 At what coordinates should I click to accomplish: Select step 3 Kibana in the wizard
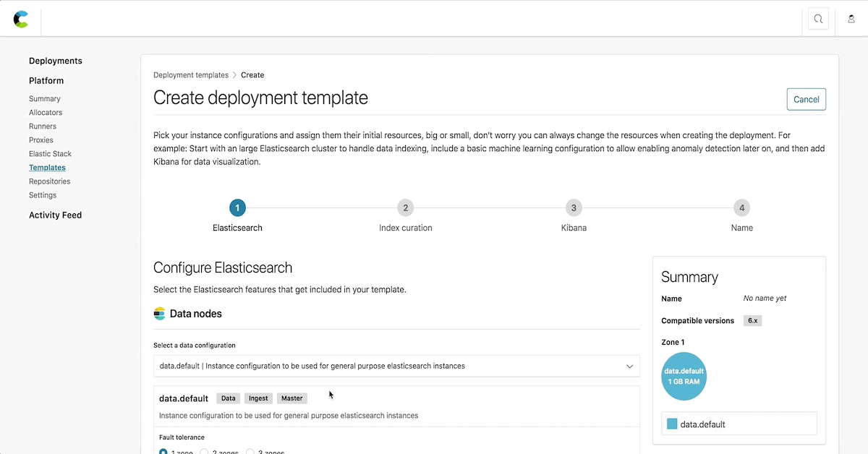(574, 207)
